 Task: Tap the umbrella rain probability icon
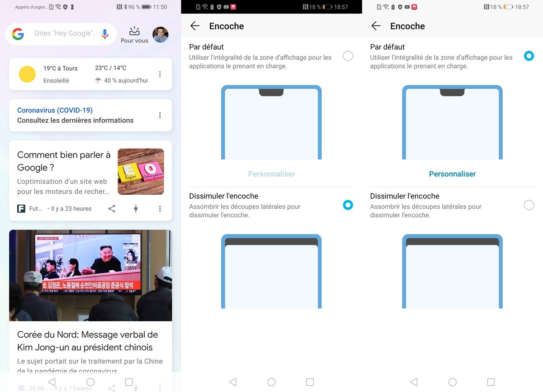pyautogui.click(x=98, y=80)
